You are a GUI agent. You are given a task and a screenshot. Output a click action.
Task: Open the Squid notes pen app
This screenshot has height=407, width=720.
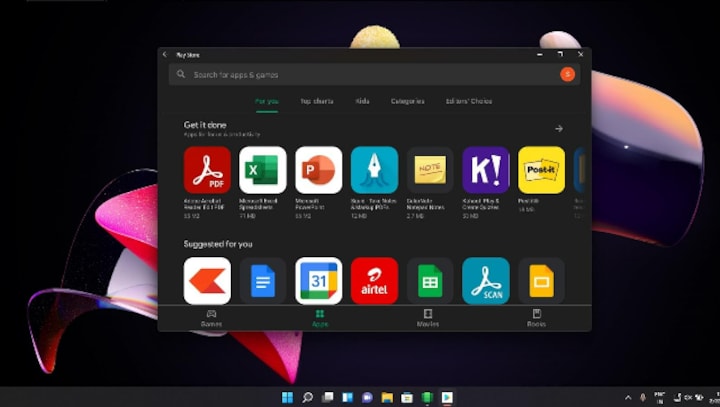coord(374,170)
